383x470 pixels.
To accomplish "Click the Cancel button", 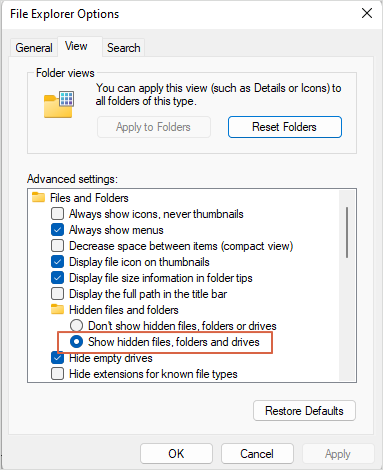I will [257, 454].
